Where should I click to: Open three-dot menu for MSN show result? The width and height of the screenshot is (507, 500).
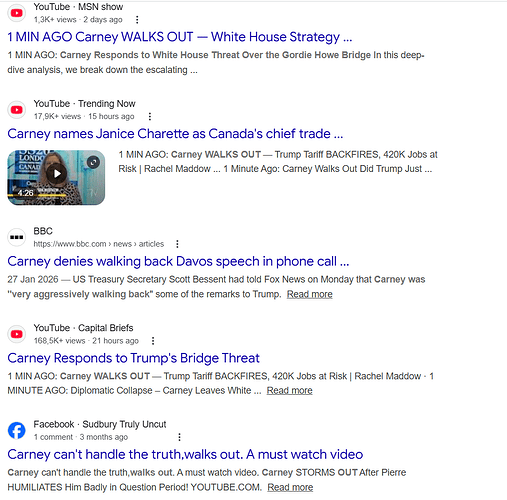pos(137,20)
